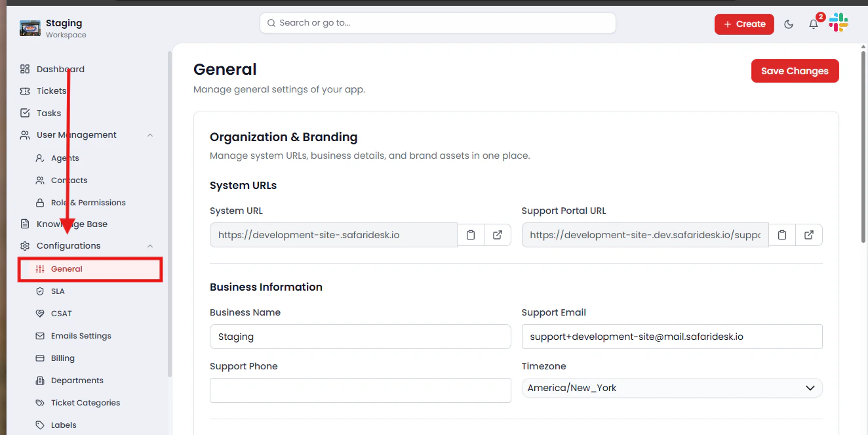Copy the Support Portal URL
Image resolution: width=868 pixels, height=435 pixels.
click(782, 235)
